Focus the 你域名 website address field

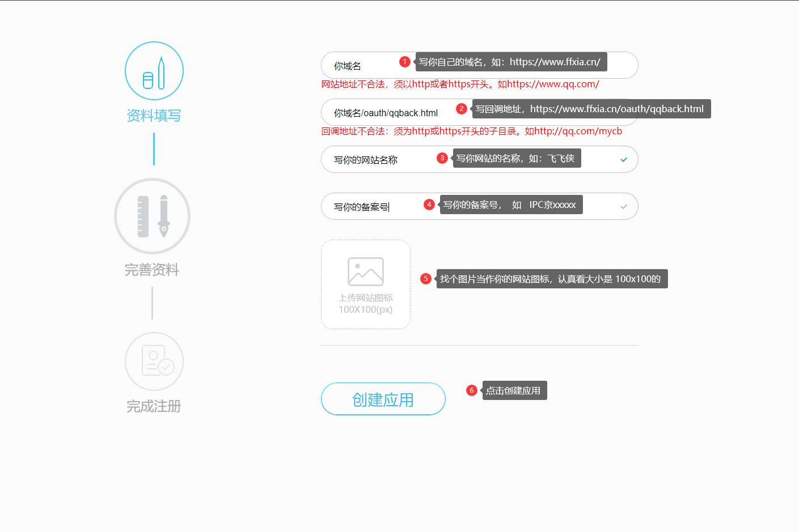(480, 65)
